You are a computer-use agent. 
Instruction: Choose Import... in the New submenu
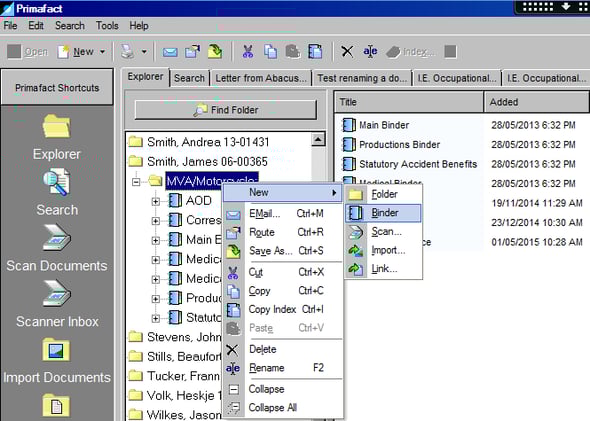pos(383,250)
